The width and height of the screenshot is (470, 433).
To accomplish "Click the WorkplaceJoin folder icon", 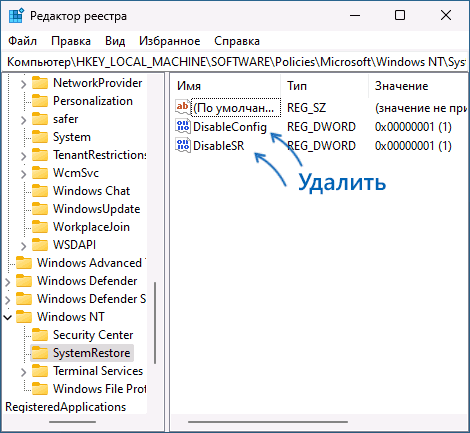I will (x=40, y=227).
